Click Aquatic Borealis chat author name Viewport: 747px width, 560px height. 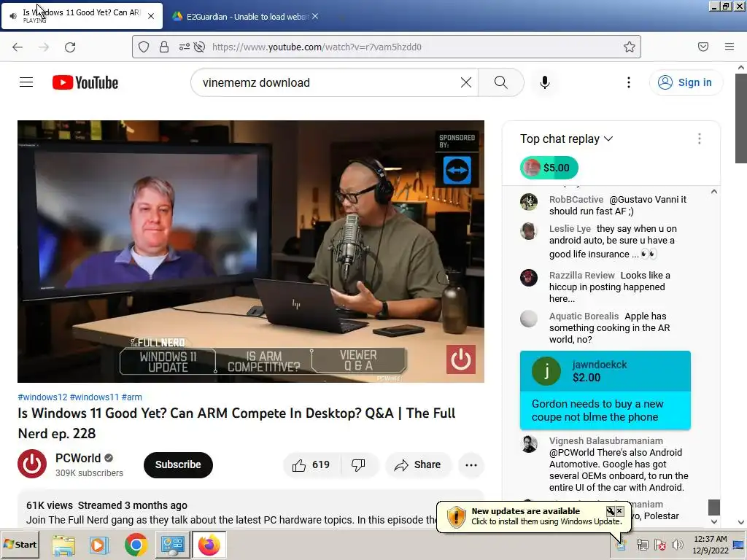584,316
